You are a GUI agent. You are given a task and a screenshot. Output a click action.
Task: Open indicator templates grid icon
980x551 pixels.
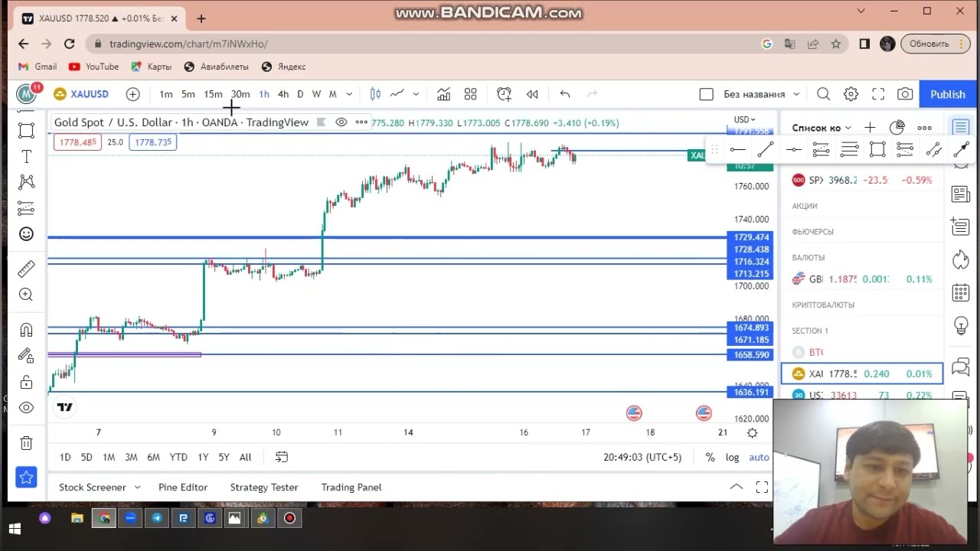tap(471, 94)
